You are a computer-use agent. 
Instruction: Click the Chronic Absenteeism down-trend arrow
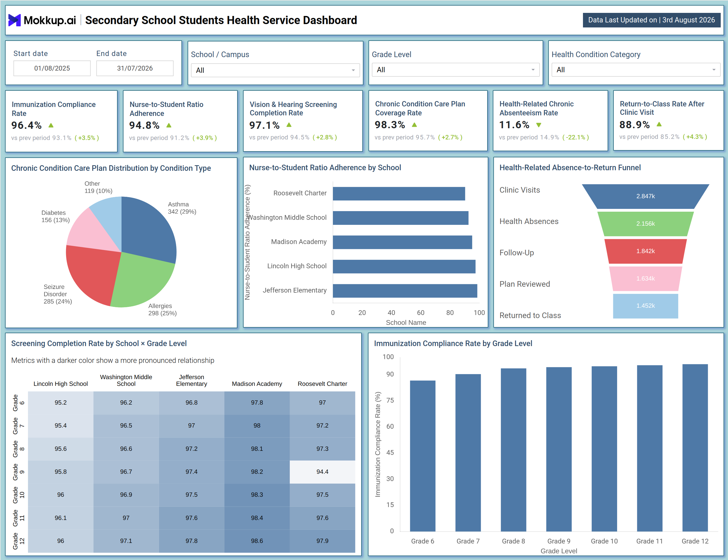539,125
